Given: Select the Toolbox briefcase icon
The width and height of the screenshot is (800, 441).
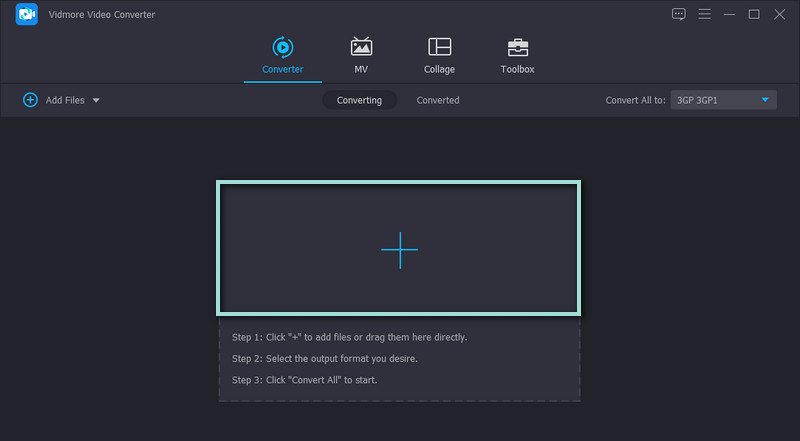Looking at the screenshot, I should tap(517, 47).
